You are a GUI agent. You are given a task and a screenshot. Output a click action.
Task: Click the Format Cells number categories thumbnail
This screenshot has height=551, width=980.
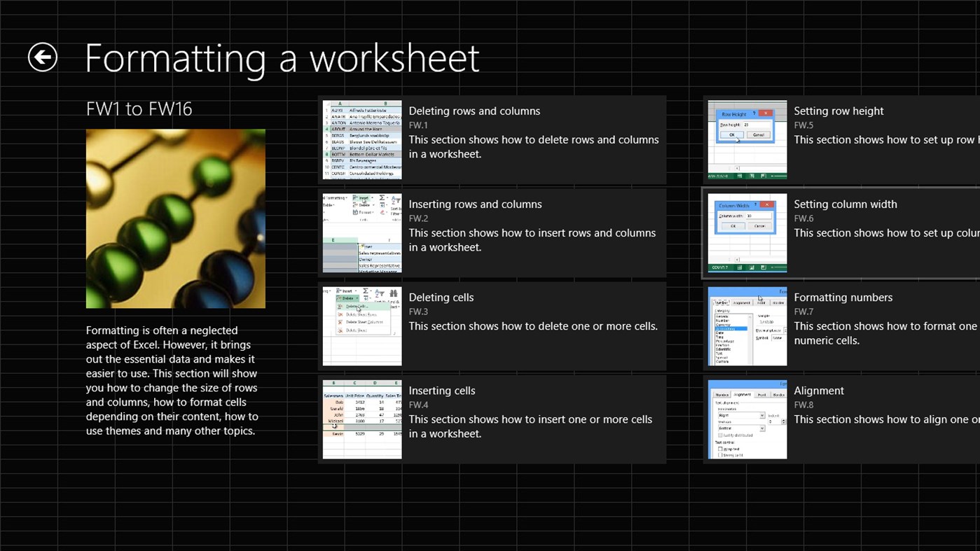pos(747,325)
